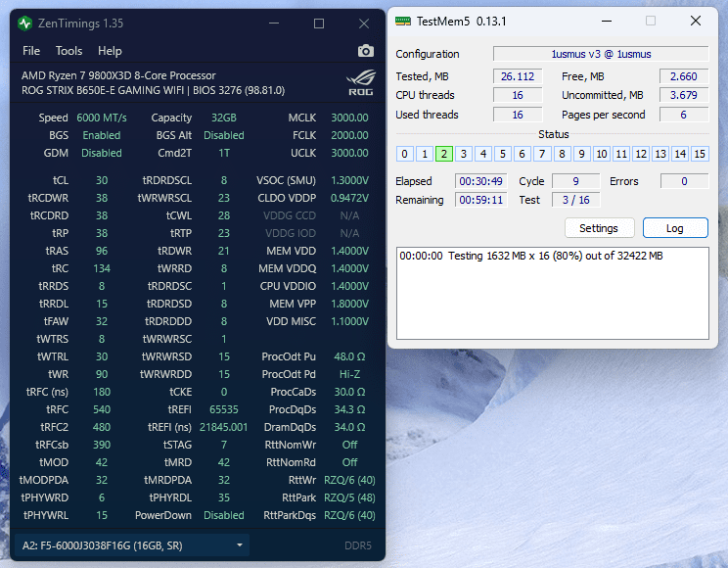Click the Pages per second value 6

pos(683,115)
